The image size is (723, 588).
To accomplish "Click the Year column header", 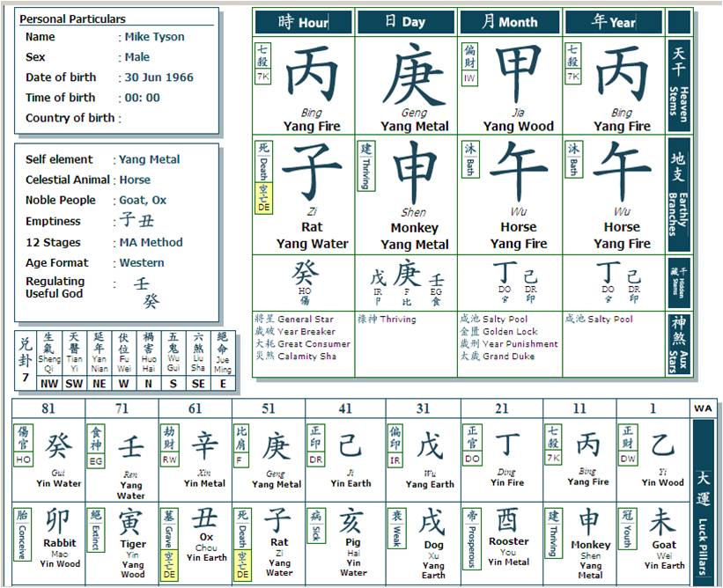I will (x=614, y=22).
